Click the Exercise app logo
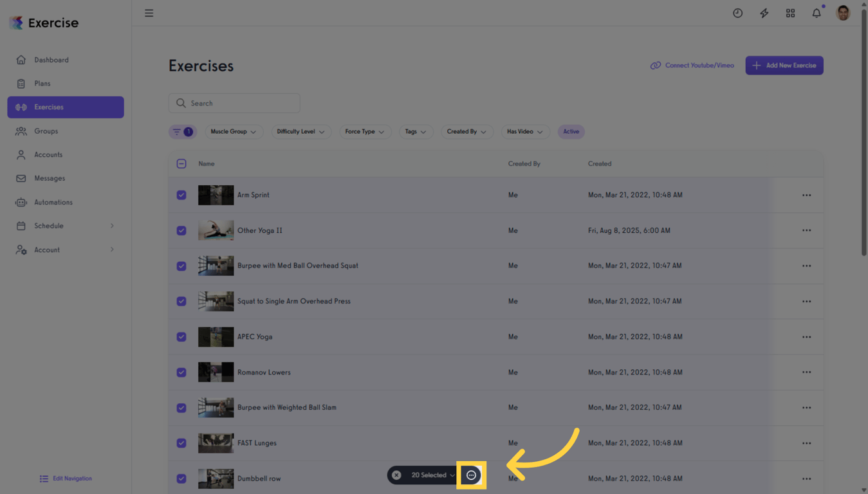 (x=44, y=23)
